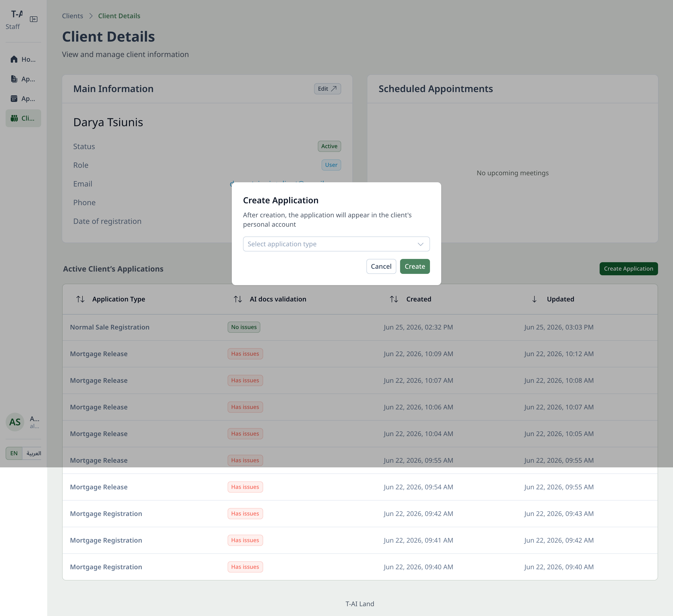Click Has issues badge for 09:42 AM row
673x616 pixels.
pos(245,513)
